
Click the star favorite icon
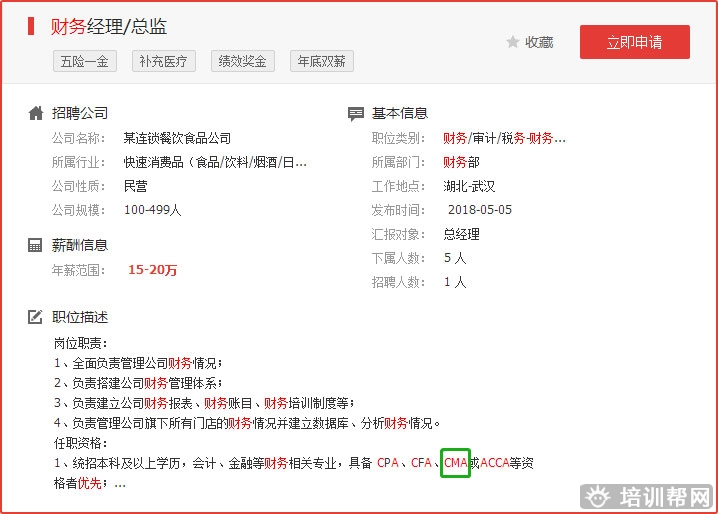point(513,42)
